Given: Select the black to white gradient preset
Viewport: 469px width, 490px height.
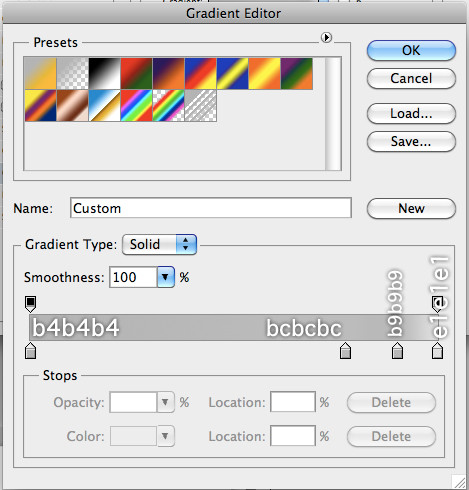Looking at the screenshot, I should [x=104, y=73].
